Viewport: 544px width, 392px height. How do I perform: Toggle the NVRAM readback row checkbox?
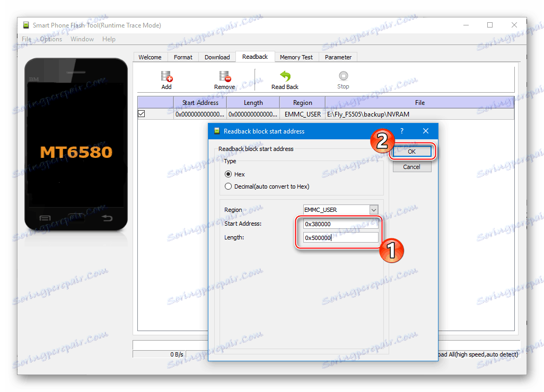tap(142, 114)
